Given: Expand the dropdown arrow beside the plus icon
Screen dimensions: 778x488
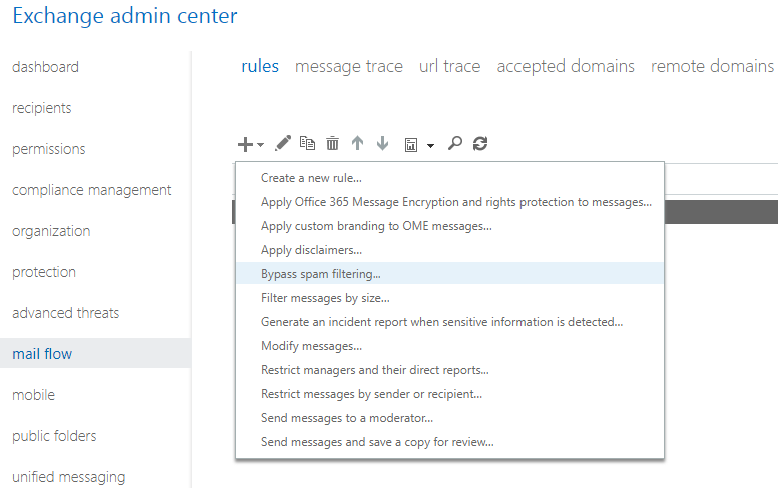Looking at the screenshot, I should 261,145.
